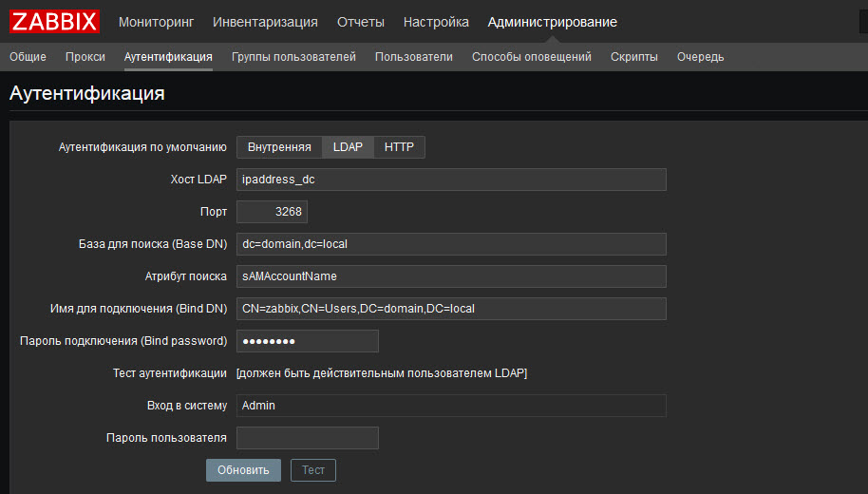Focus the Хост LDAP field

[451, 180]
